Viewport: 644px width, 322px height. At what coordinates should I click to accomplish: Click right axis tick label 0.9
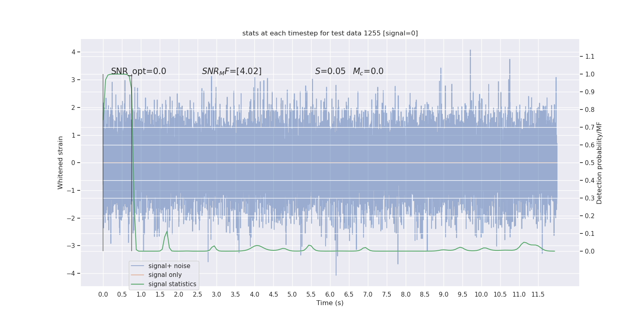coord(590,92)
